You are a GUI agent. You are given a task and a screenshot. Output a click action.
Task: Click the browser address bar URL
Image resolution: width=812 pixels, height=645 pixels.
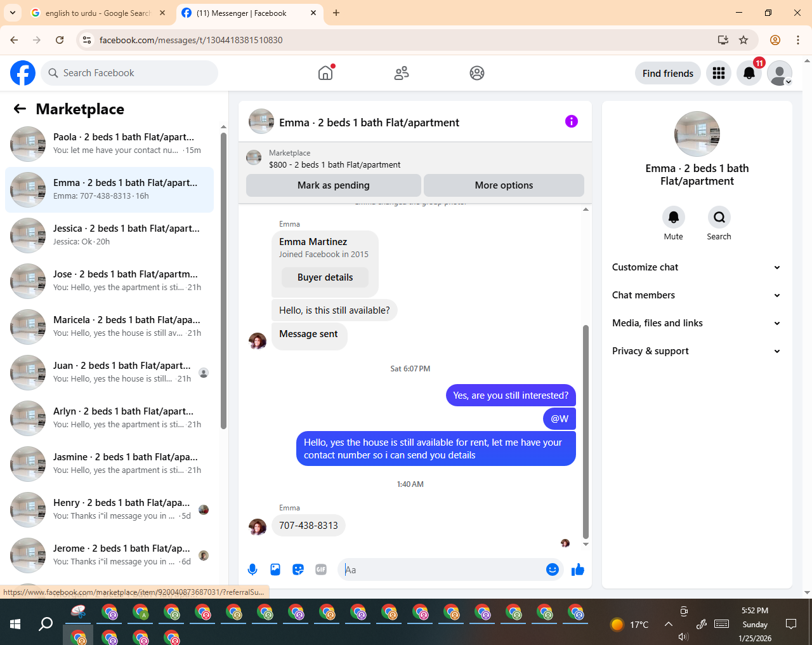pos(191,40)
